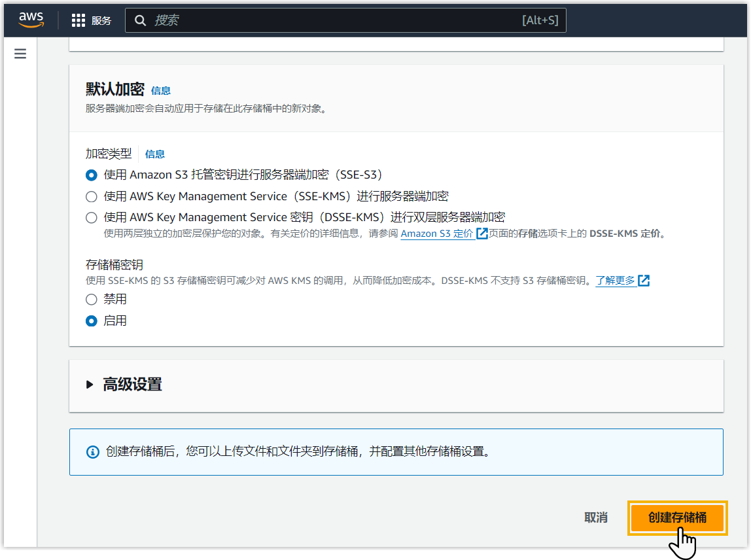Select SSE-KMS server-side encryption option

[92, 196]
